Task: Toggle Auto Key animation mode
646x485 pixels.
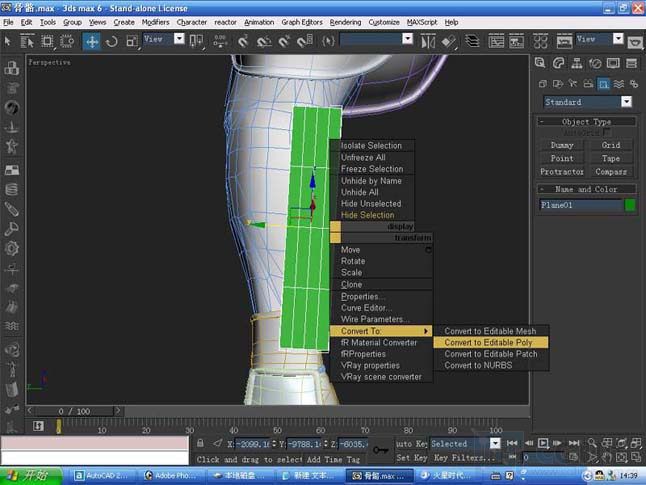Action: 411,443
